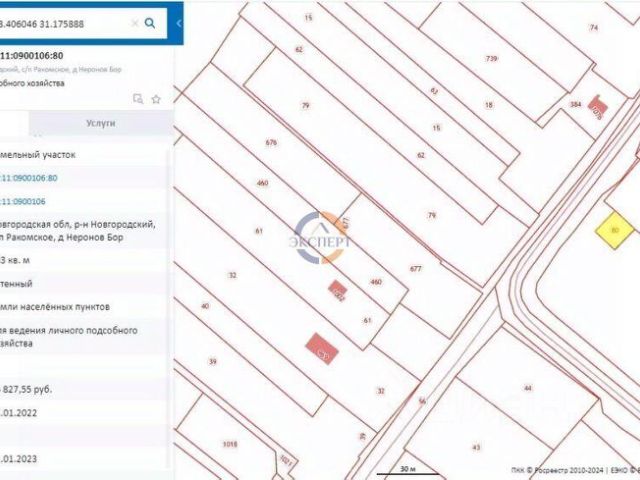Select parcel 739 on the map

491,58
